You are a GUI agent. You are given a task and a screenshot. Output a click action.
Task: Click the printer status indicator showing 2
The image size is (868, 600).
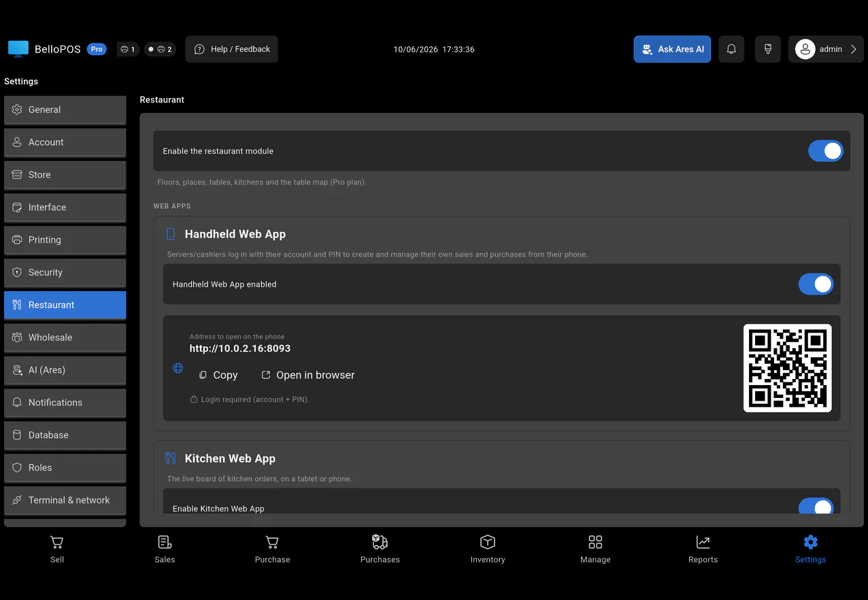161,49
